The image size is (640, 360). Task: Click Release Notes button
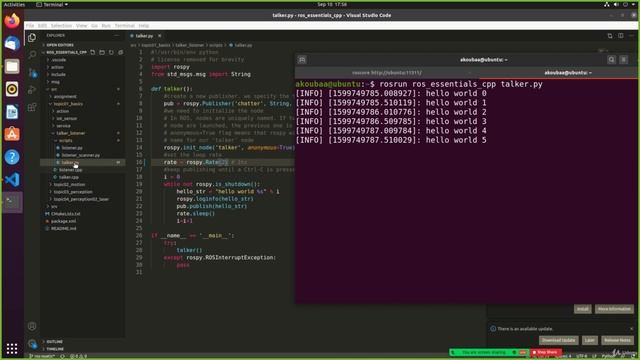(x=617, y=340)
